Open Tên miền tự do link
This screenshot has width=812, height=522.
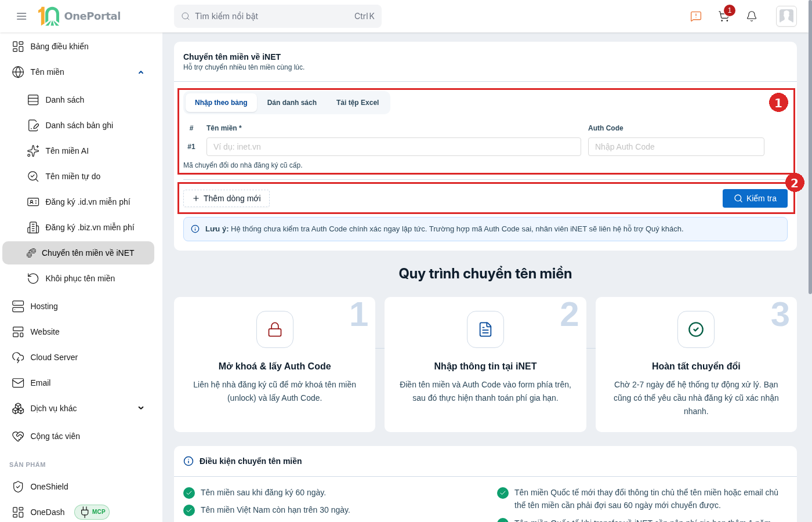point(73,176)
